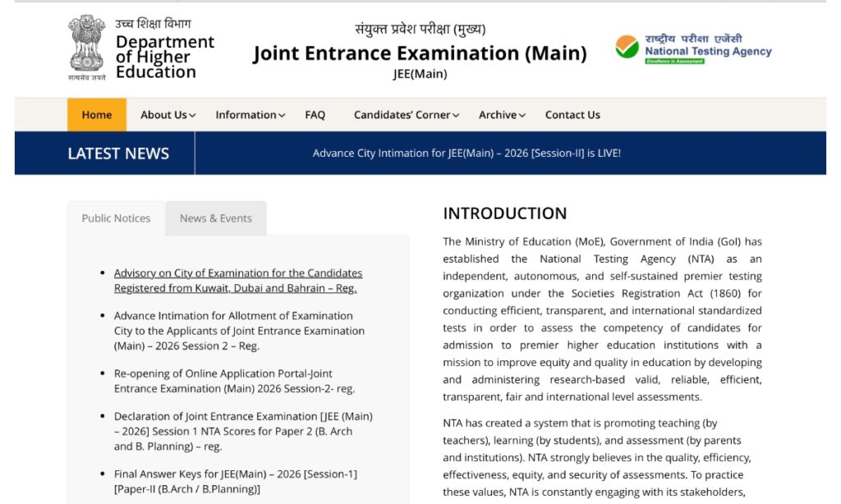Open the Information dropdown menu
This screenshot has width=841, height=504.
click(x=249, y=115)
